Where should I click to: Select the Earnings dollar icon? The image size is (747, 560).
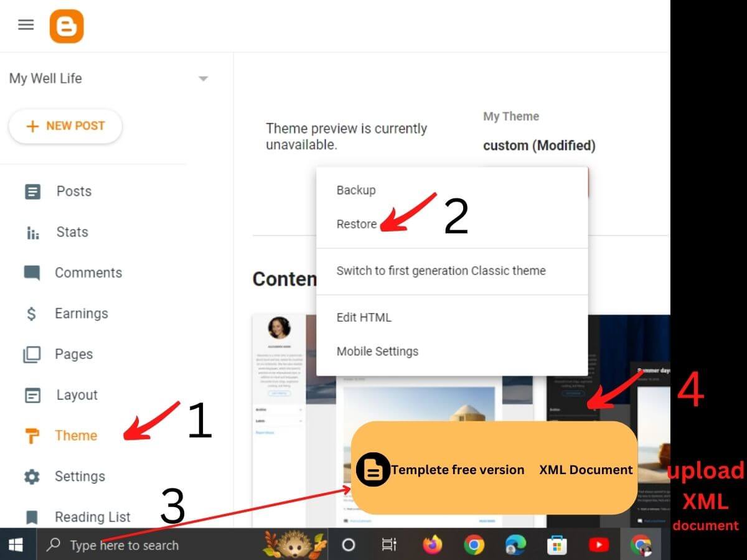pos(32,313)
